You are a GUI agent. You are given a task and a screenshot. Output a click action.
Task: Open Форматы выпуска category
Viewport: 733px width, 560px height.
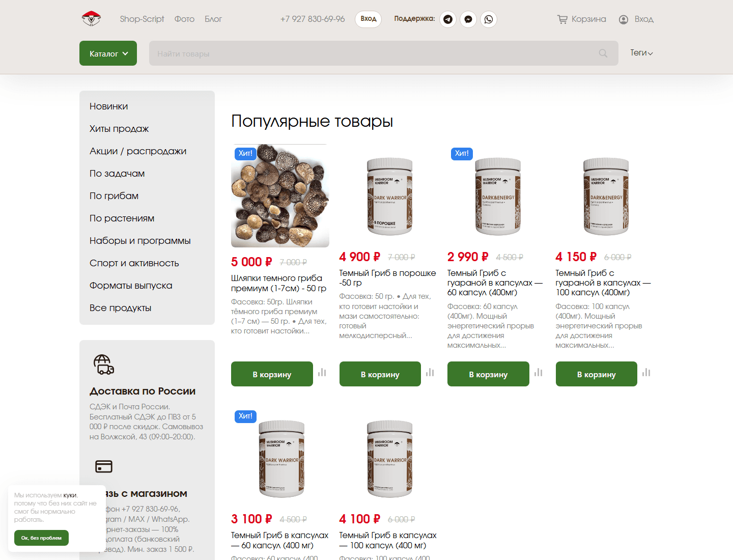pos(131,286)
